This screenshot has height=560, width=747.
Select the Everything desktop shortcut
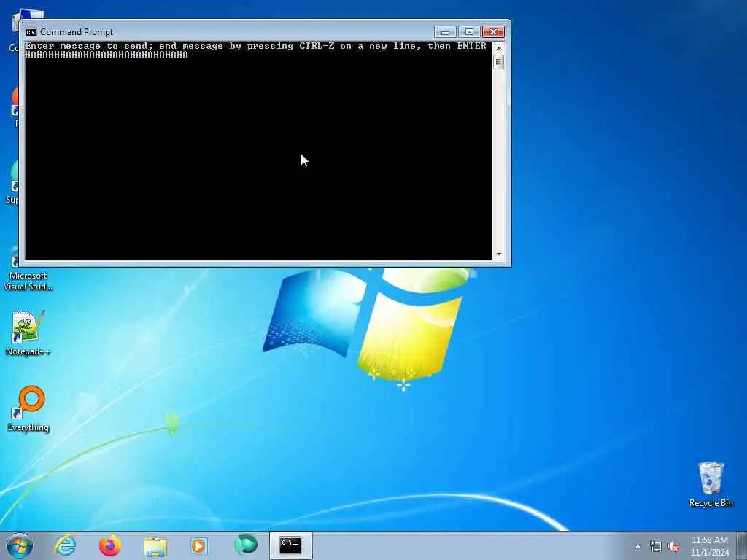pyautogui.click(x=28, y=408)
